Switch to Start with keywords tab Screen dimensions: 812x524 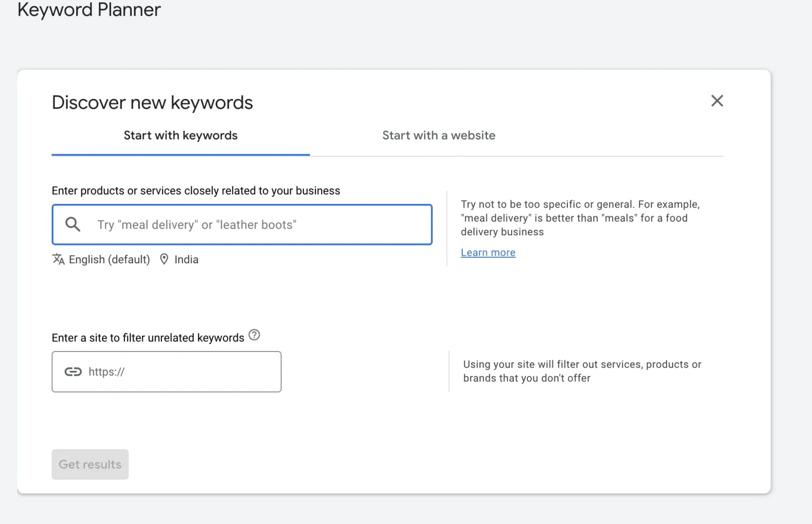click(181, 135)
